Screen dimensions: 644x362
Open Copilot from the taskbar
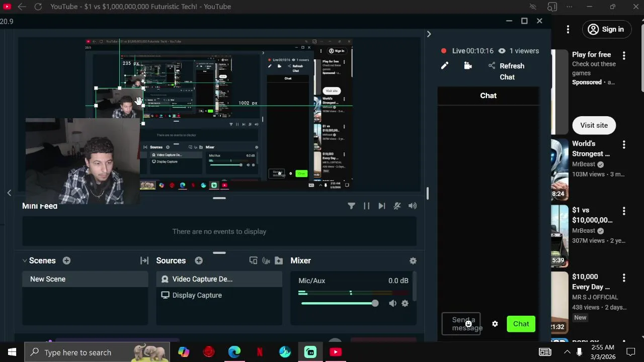tap(184, 352)
